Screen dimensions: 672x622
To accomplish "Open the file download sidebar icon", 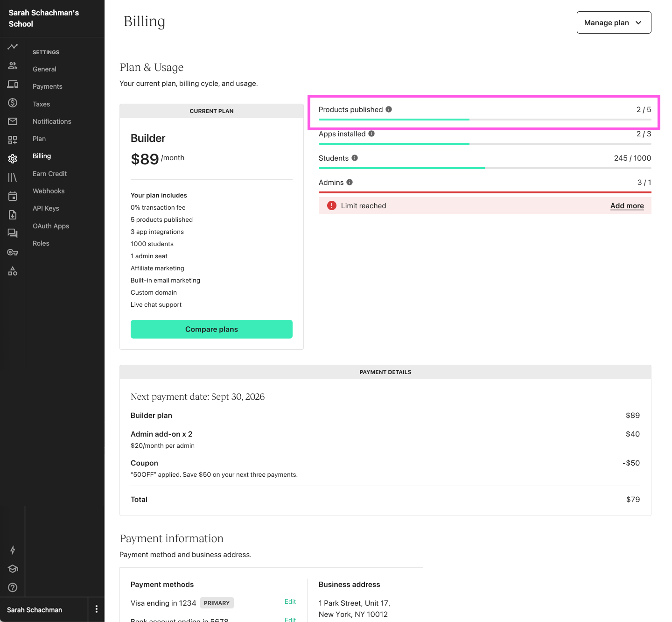I will tap(13, 215).
